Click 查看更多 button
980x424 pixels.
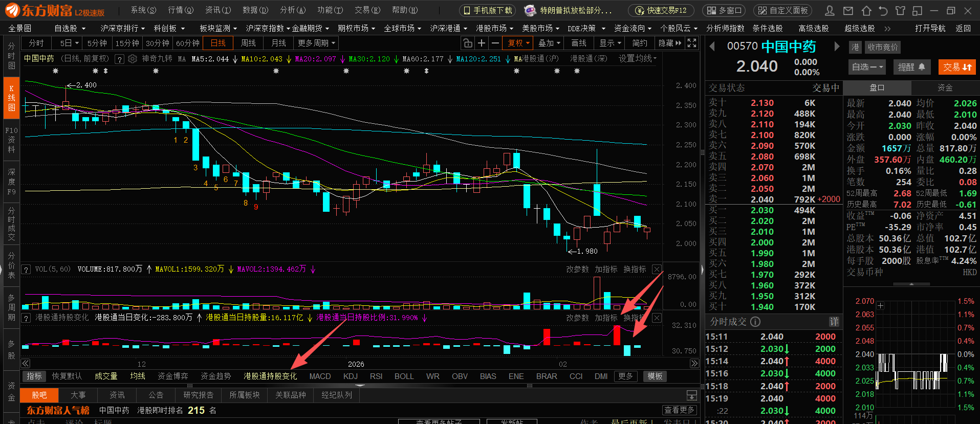[680, 410]
